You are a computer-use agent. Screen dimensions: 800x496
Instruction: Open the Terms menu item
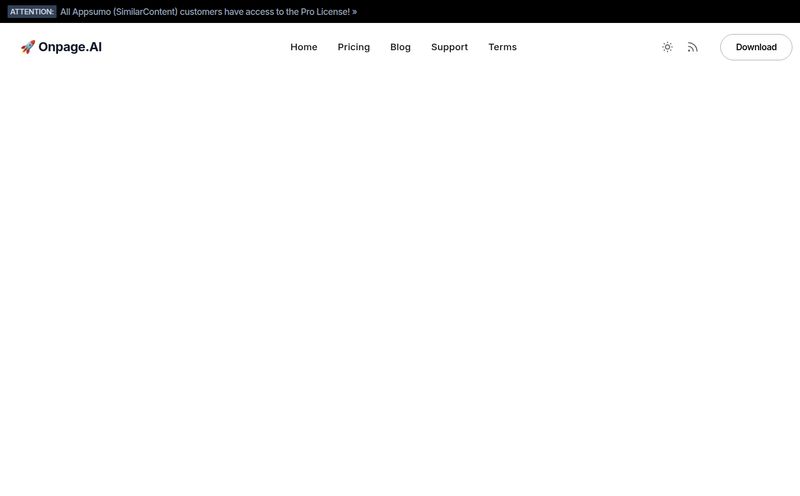pyautogui.click(x=502, y=47)
